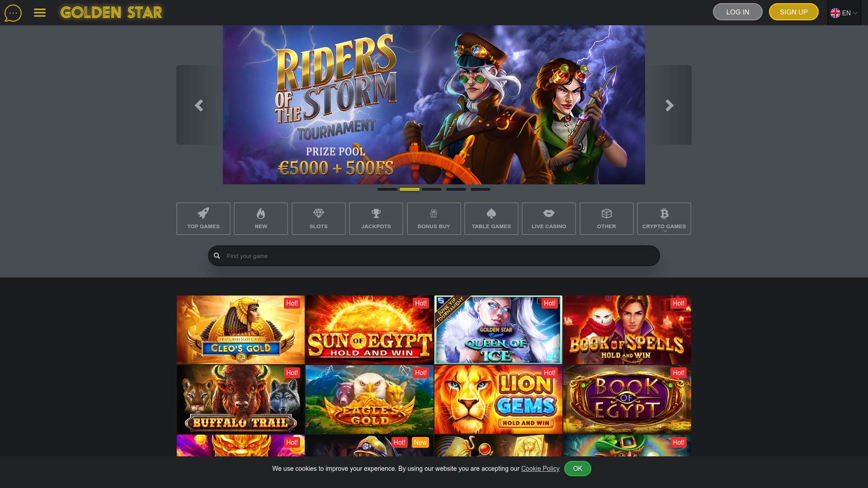Screen dimensions: 868x488
Task: Open the hamburger navigation menu
Action: click(40, 12)
